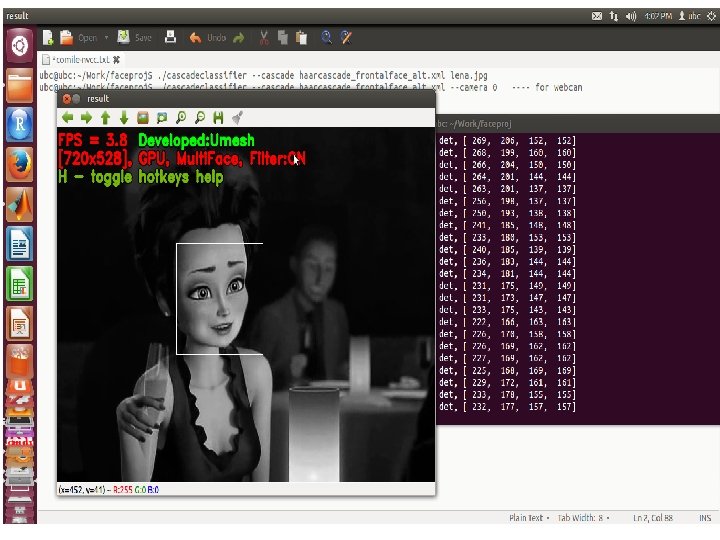Click the Redo arrow icon

click(x=239, y=38)
